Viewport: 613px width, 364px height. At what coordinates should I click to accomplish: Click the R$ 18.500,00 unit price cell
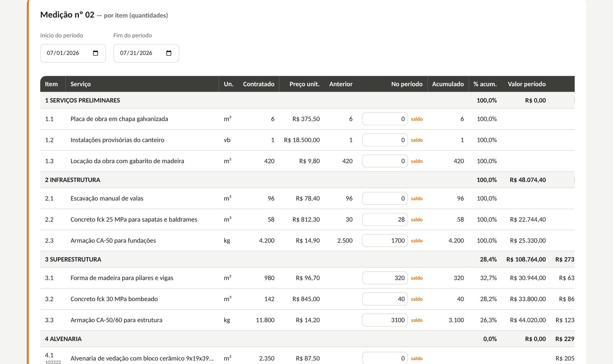pyautogui.click(x=302, y=140)
